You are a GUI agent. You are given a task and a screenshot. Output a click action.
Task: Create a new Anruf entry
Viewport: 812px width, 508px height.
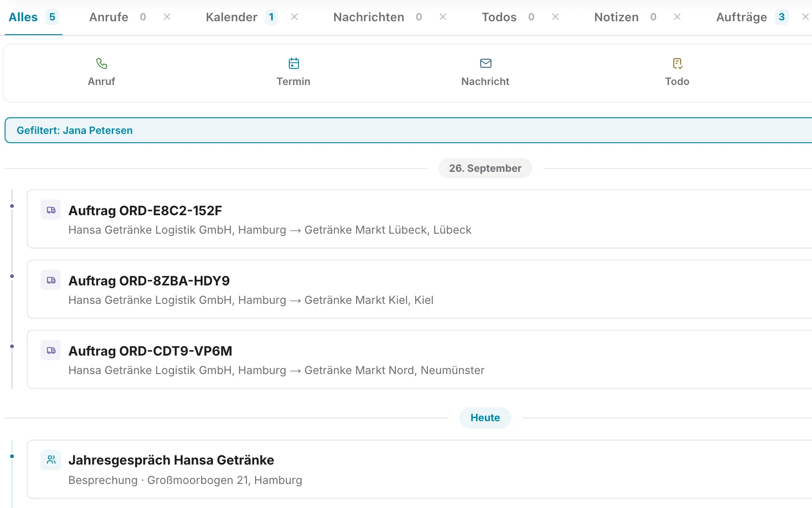click(x=101, y=73)
